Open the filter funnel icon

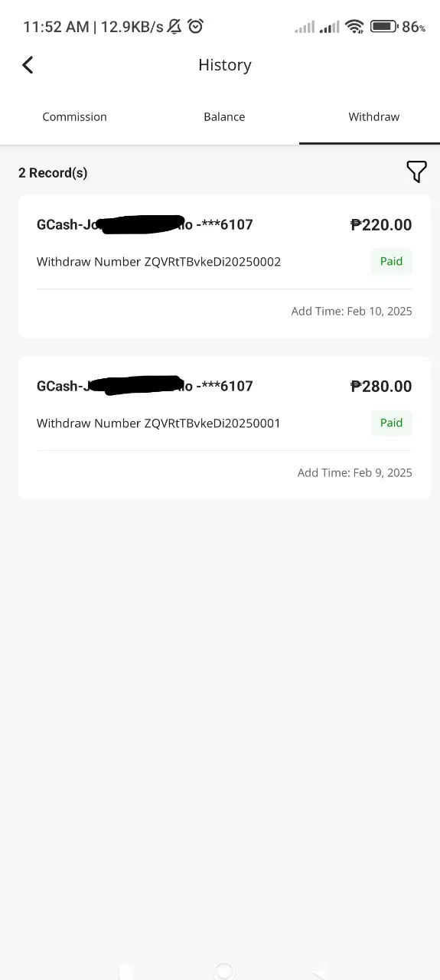pos(416,171)
